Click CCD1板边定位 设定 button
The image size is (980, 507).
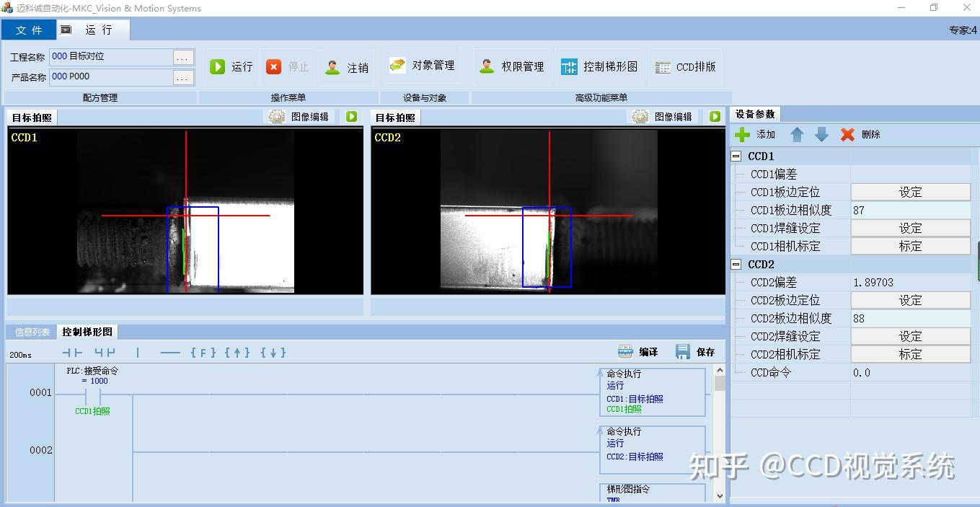(911, 192)
